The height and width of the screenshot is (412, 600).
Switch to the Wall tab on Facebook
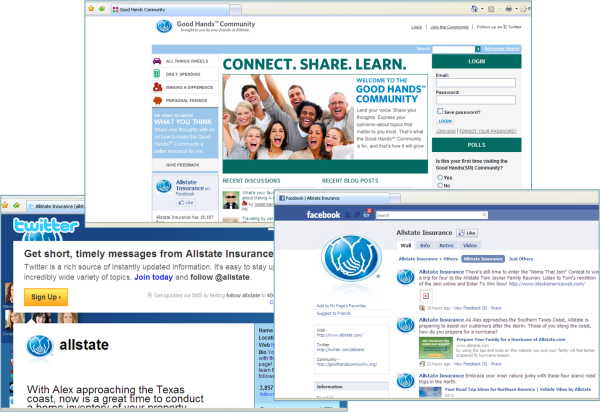coord(406,245)
